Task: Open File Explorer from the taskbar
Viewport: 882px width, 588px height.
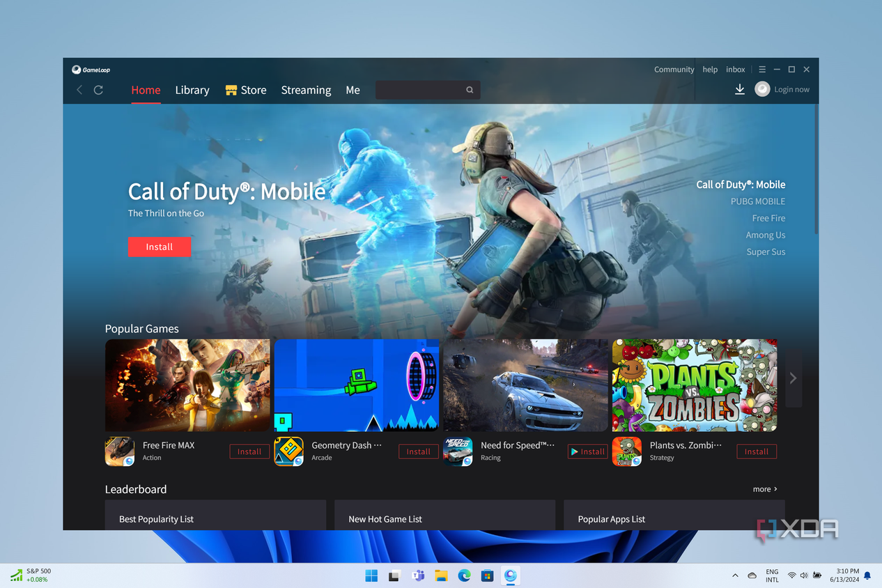Action: tap(441, 575)
